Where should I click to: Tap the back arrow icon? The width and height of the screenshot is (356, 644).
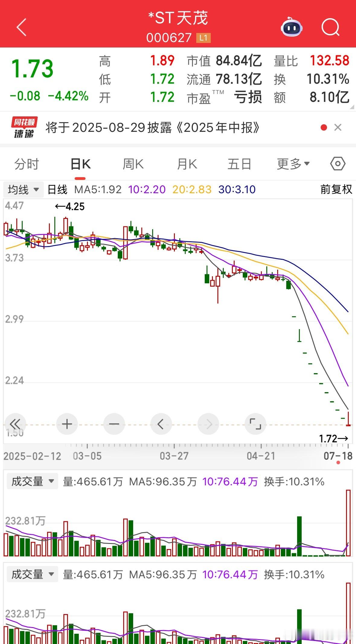click(21, 27)
